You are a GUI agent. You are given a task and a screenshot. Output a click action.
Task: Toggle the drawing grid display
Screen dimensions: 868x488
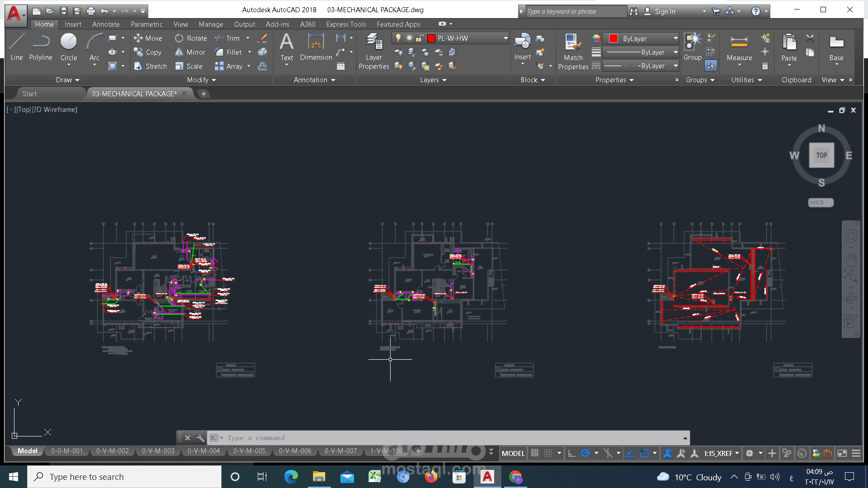(535, 453)
